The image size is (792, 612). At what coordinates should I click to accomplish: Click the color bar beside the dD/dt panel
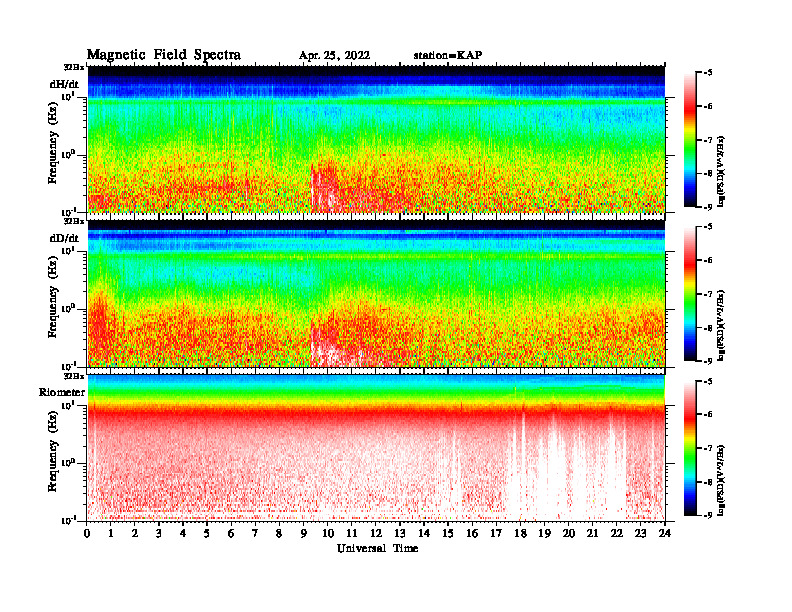click(x=690, y=294)
